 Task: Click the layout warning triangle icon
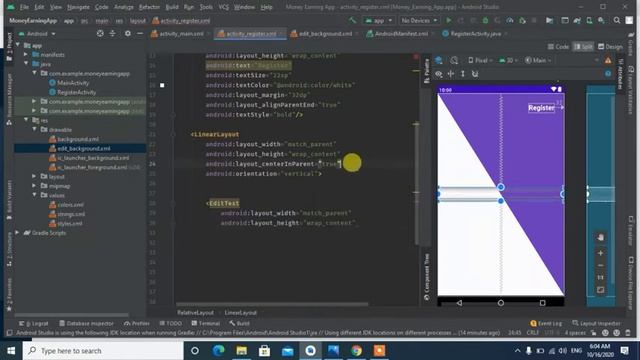(608, 60)
